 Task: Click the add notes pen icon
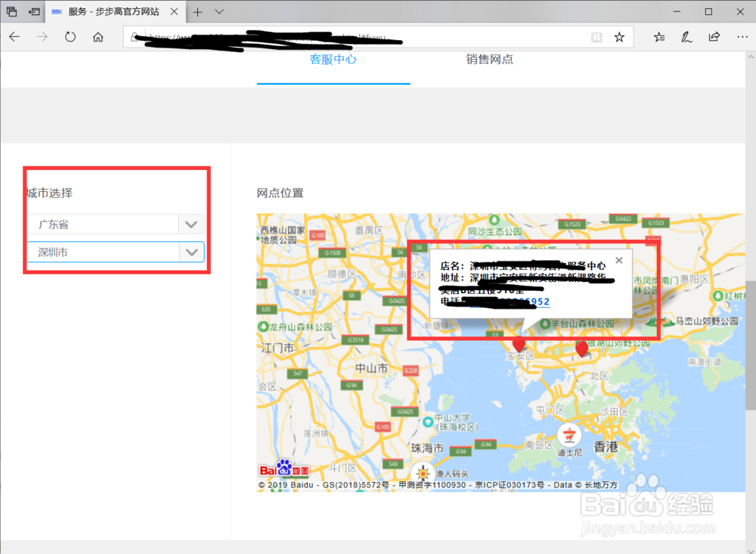pyautogui.click(x=686, y=37)
